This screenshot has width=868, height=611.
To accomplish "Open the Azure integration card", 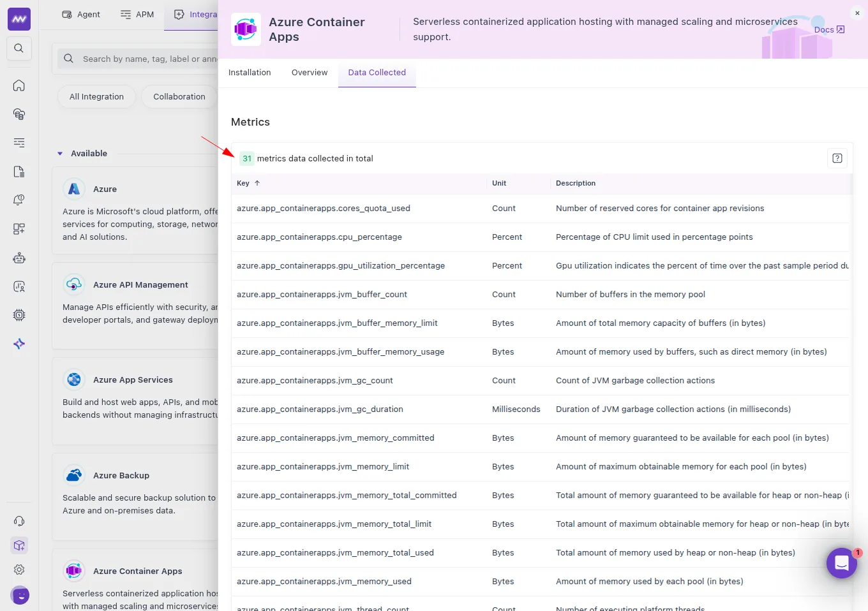I will click(135, 210).
